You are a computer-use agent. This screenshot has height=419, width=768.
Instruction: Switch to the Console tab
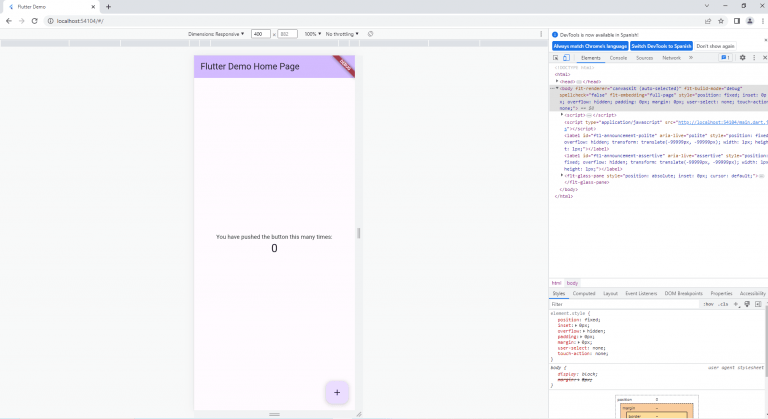coord(618,58)
